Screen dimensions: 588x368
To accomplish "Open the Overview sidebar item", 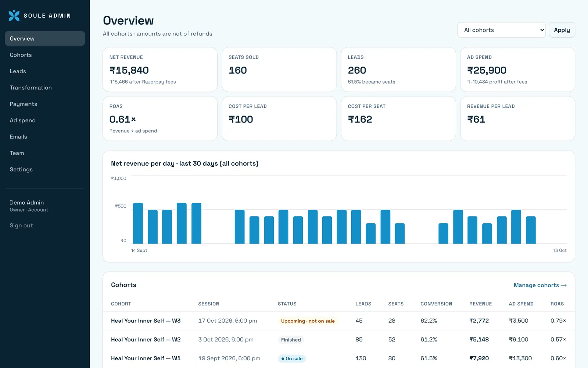I will [x=45, y=39].
